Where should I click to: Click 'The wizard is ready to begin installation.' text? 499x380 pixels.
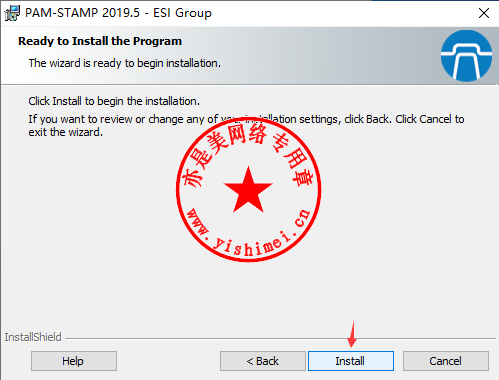(x=125, y=63)
